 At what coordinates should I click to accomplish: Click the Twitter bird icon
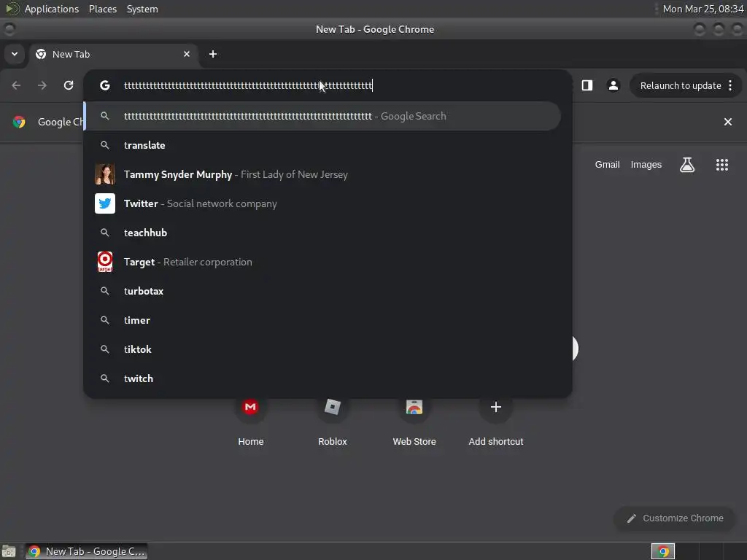coord(105,204)
